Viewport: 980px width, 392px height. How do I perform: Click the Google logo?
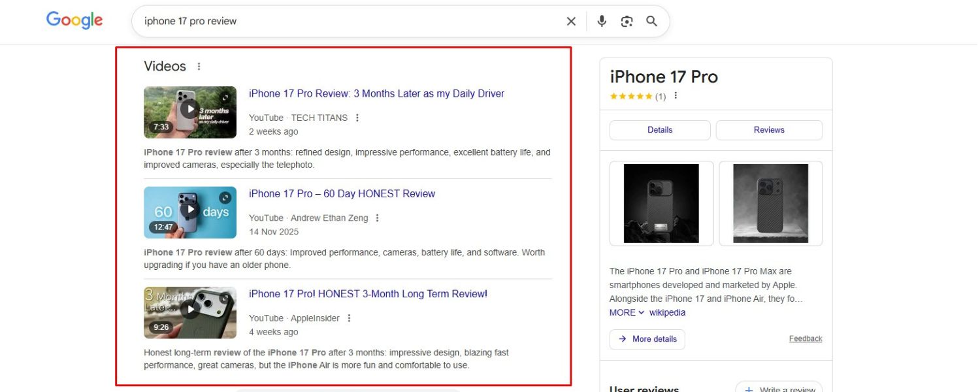[x=74, y=20]
